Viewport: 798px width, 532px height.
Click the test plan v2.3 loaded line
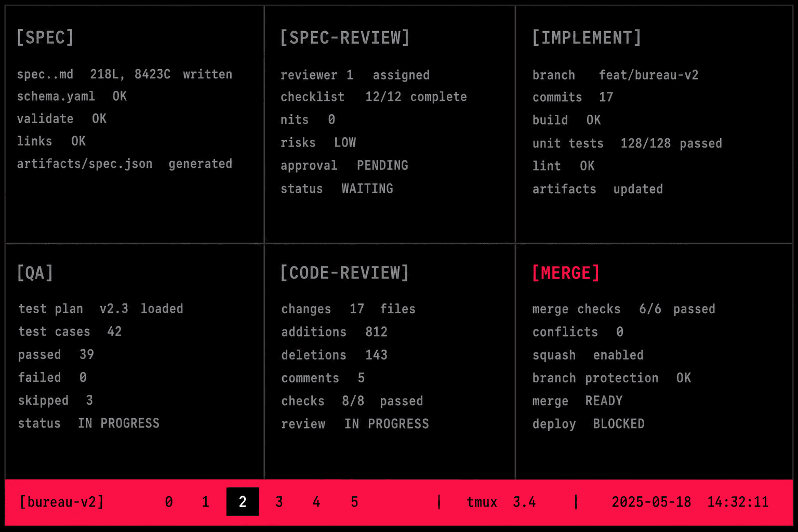tap(101, 309)
